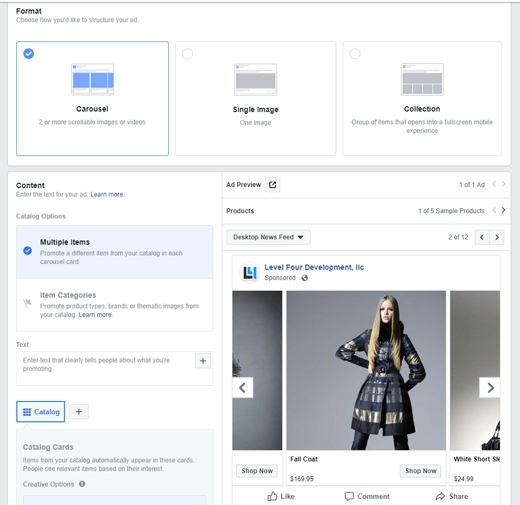Click the Carousel layout illustration icon
This screenshot has height=505, width=520.
click(92, 79)
